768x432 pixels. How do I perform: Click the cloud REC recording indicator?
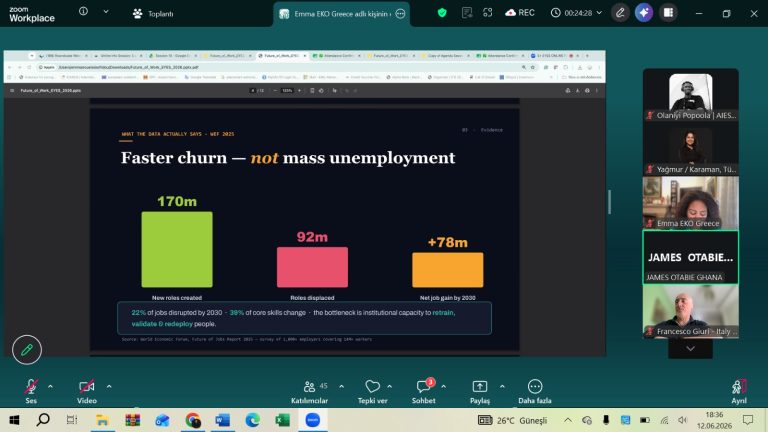(520, 13)
